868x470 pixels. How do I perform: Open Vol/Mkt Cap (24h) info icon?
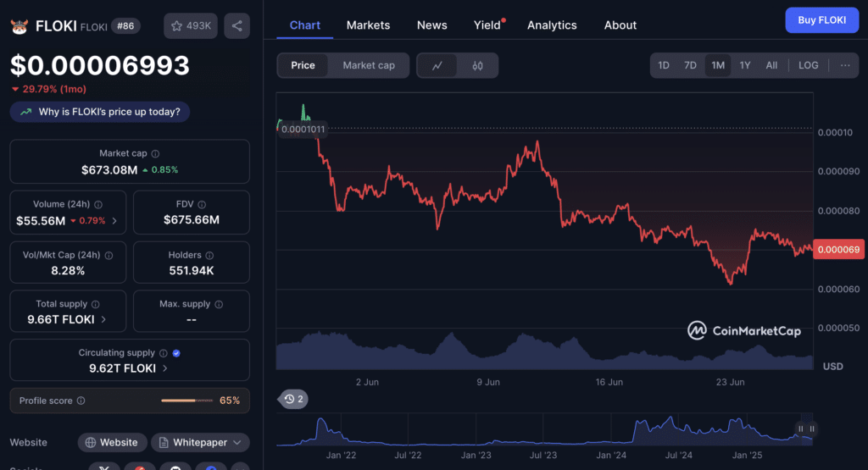[109, 256]
